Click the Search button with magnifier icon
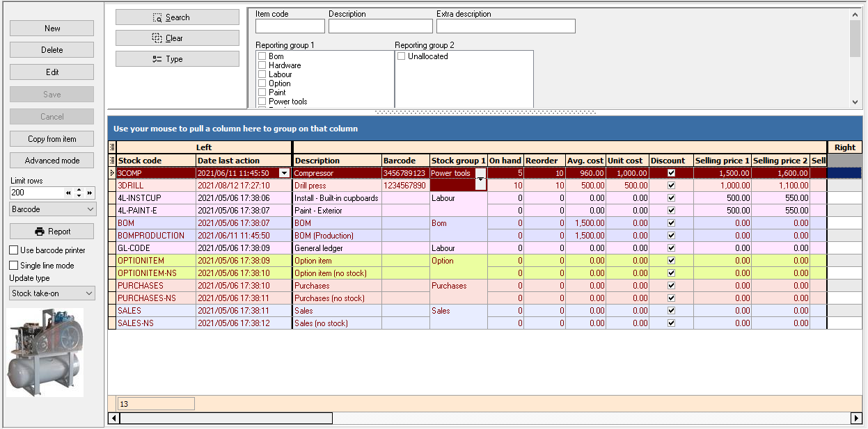This screenshot has width=868, height=429. pyautogui.click(x=177, y=17)
